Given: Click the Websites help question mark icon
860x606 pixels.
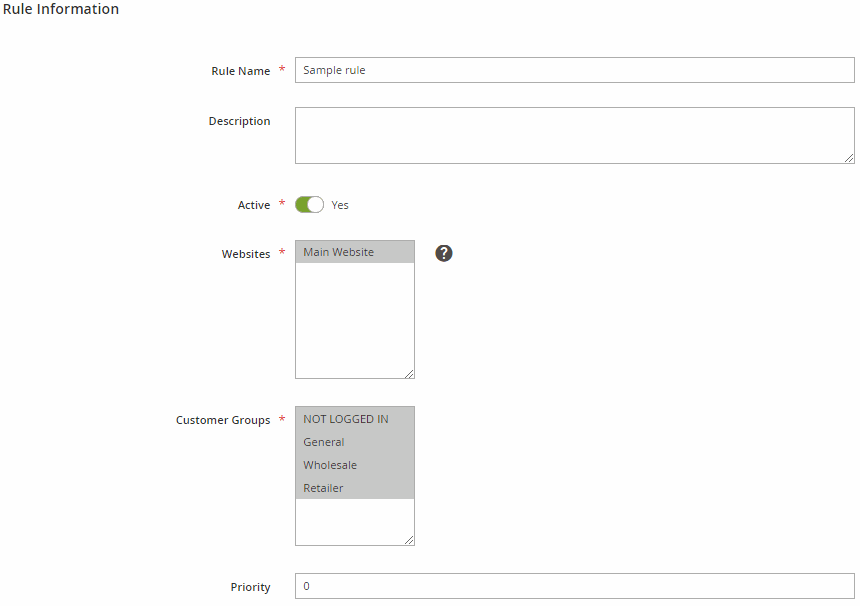Looking at the screenshot, I should 444,253.
